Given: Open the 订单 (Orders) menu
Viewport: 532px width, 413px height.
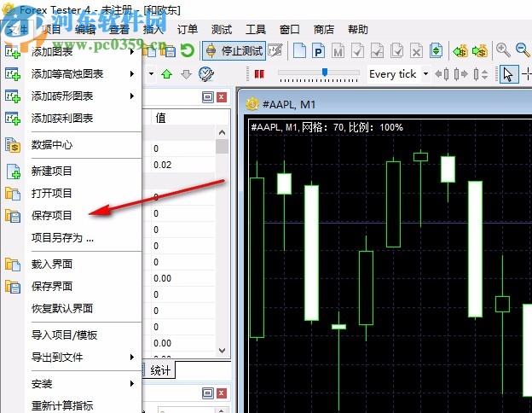Looking at the screenshot, I should (x=188, y=30).
